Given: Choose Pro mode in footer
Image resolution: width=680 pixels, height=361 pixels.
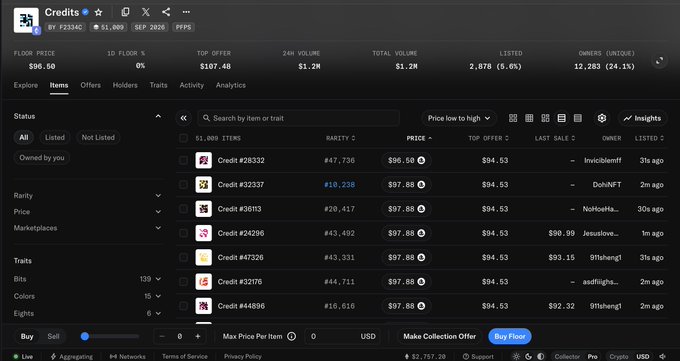Looking at the screenshot, I should point(592,356).
